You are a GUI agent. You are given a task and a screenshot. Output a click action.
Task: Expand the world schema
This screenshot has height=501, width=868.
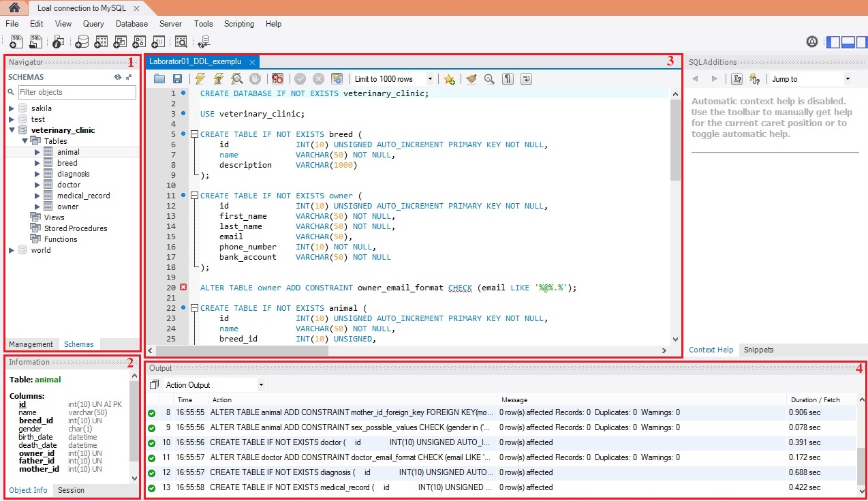[12, 250]
